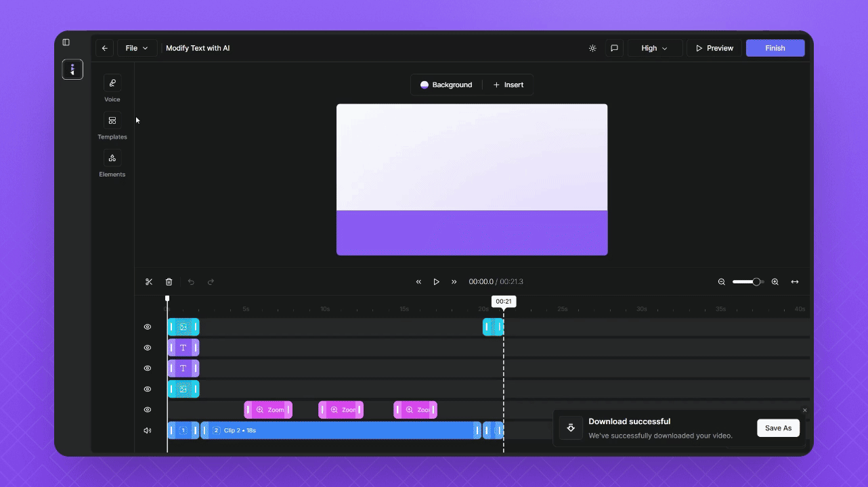Click the Insert button above the canvas
The width and height of the screenshot is (868, 487).
click(508, 85)
